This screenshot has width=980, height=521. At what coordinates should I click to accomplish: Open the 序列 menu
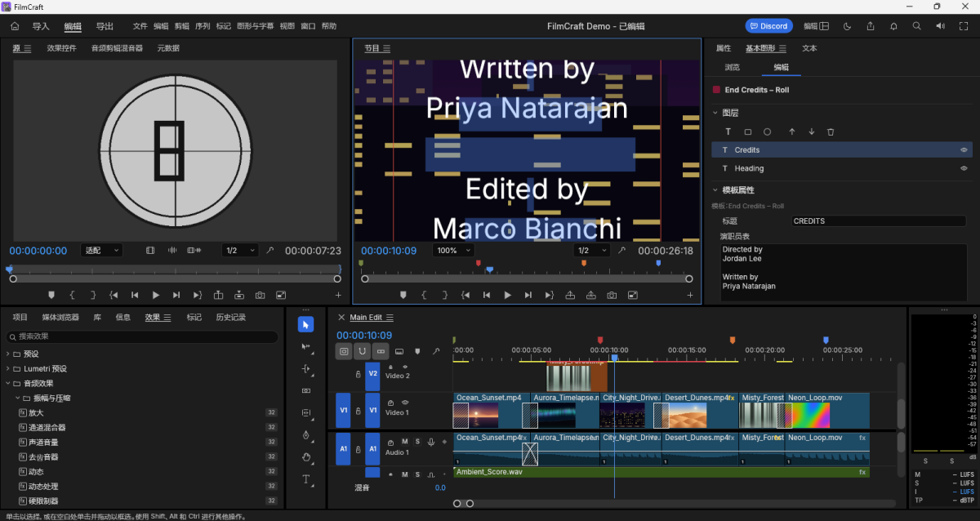pyautogui.click(x=203, y=26)
